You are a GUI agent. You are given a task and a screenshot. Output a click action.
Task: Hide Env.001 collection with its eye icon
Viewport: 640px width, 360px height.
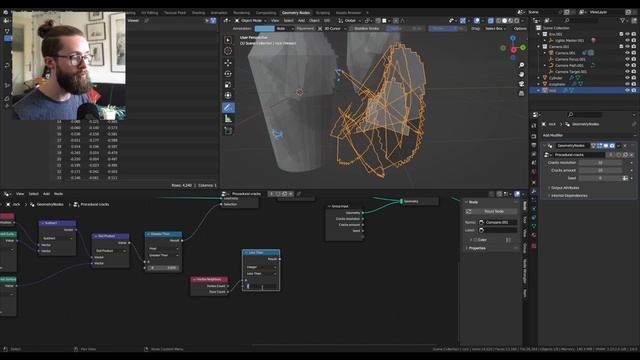click(x=627, y=34)
